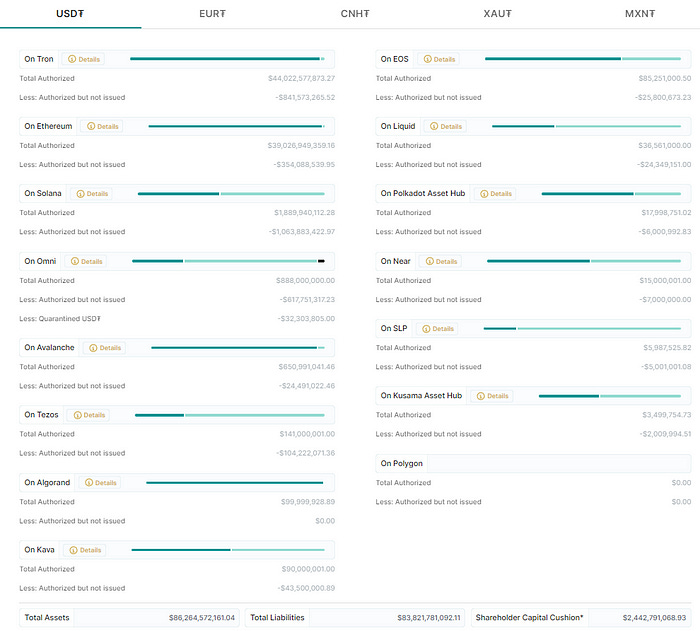This screenshot has height=631, width=700.
Task: Click Shareholder Capital Cushion value $2,442,791,068.93
Action: (654, 618)
